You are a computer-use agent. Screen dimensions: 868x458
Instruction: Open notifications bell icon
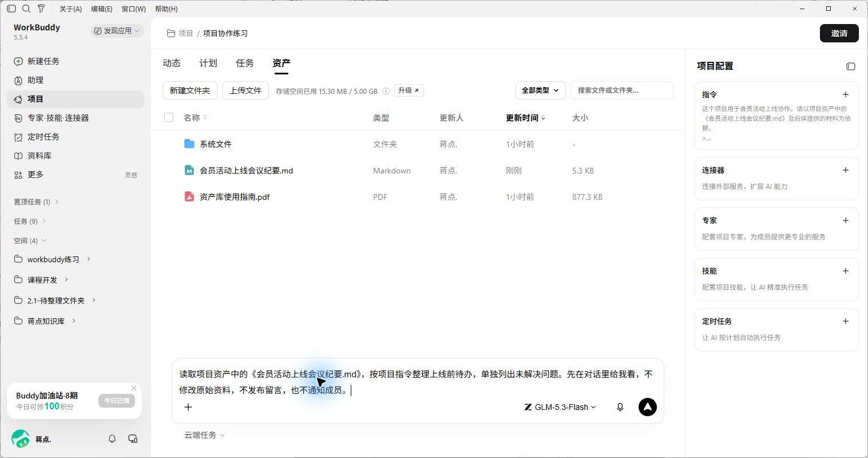coord(112,439)
